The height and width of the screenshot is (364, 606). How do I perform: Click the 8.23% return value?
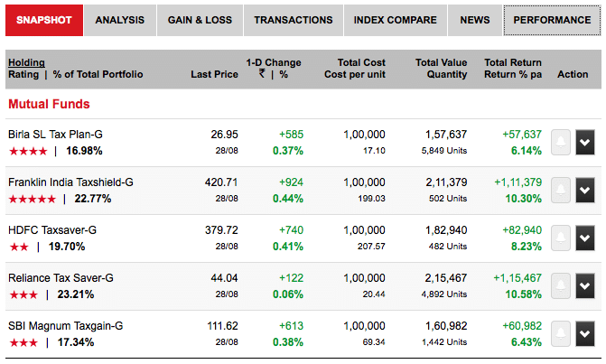527,247
